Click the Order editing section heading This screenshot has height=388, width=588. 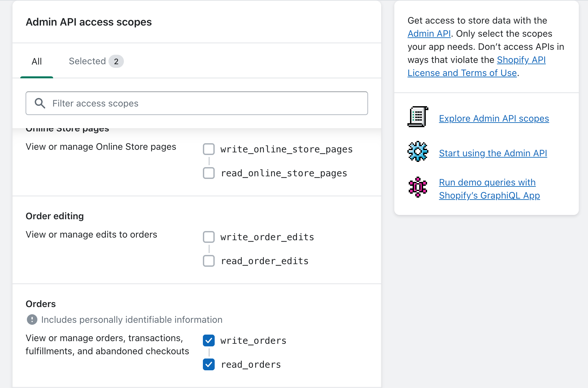(55, 216)
